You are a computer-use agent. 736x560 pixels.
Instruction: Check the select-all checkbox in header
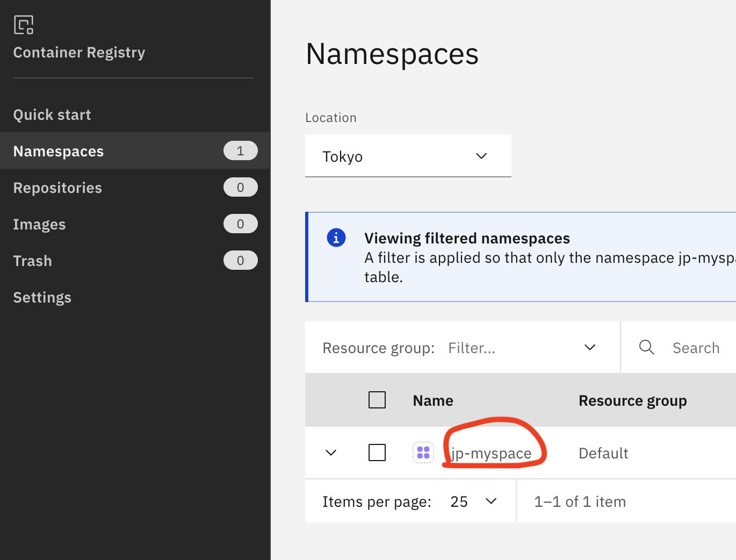click(377, 400)
